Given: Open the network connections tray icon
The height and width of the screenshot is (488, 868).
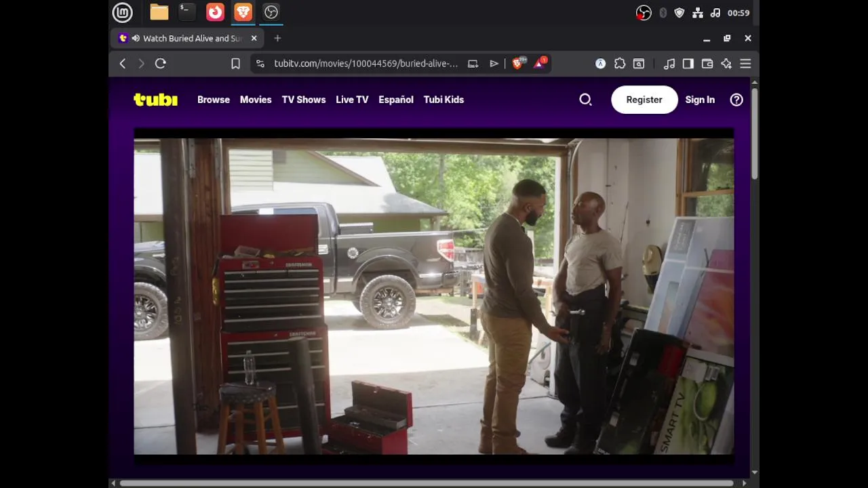Looking at the screenshot, I should 698,13.
